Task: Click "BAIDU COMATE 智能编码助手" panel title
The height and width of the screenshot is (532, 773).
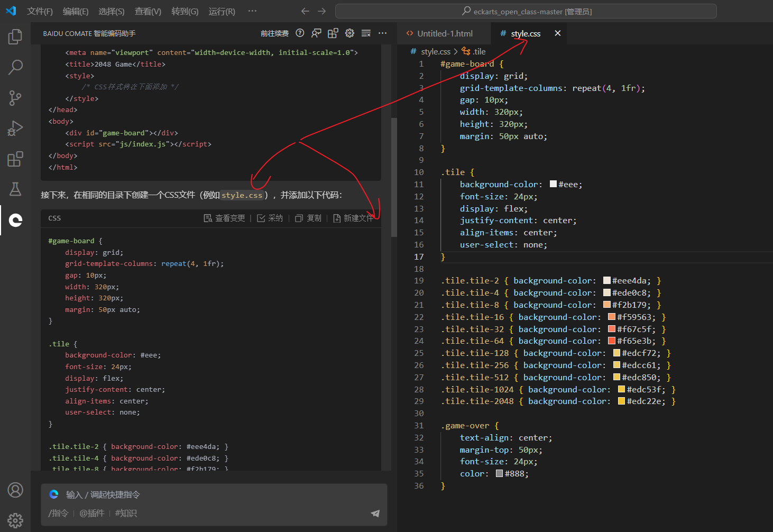Action: [x=89, y=33]
